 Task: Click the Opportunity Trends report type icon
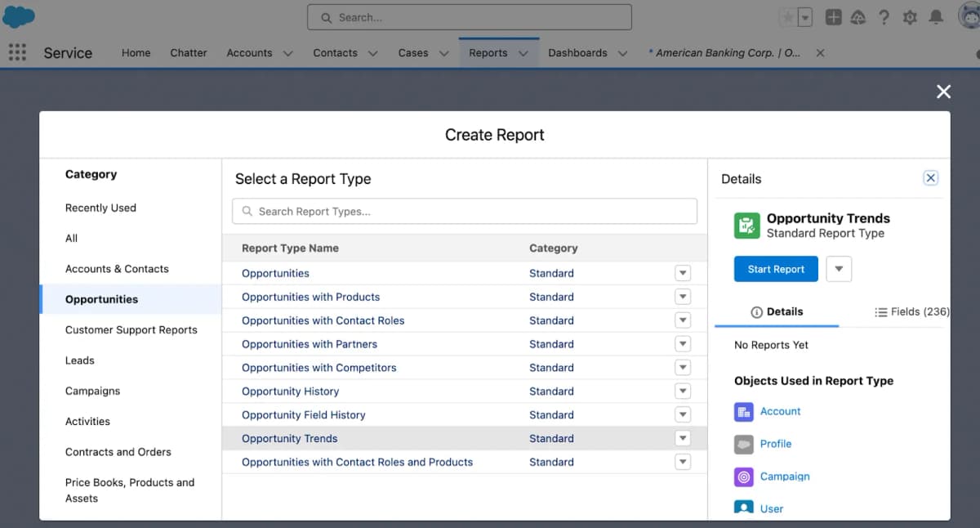(747, 226)
